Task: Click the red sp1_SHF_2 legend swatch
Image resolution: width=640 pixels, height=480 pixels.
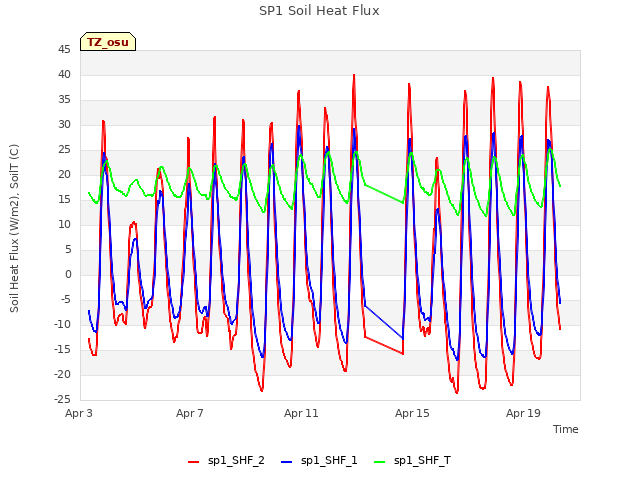Action: 193,462
